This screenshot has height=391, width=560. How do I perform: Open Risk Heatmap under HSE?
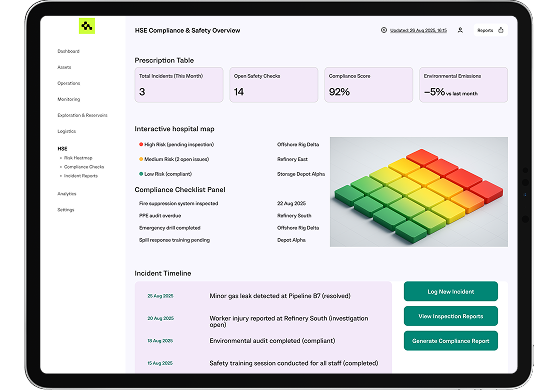pyautogui.click(x=78, y=158)
